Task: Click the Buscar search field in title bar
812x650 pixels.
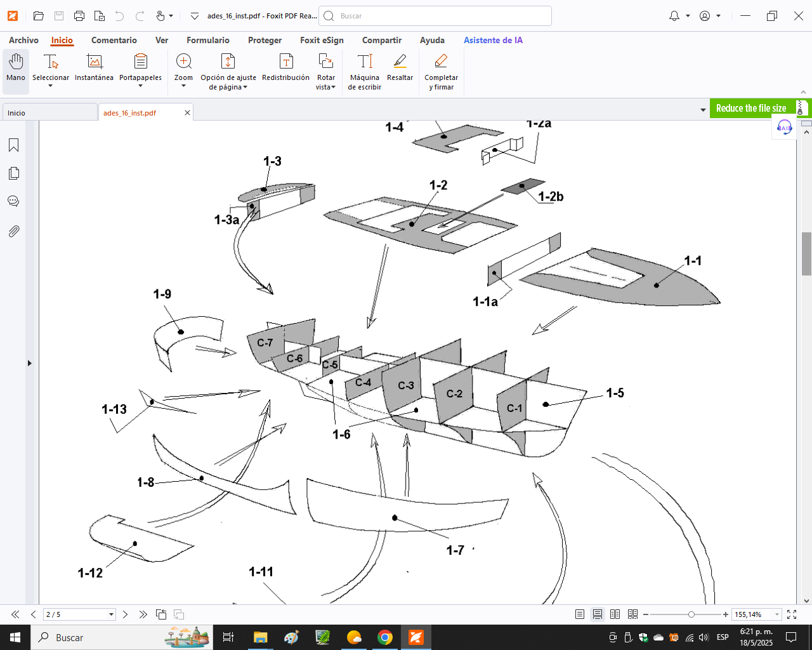Action: (435, 16)
